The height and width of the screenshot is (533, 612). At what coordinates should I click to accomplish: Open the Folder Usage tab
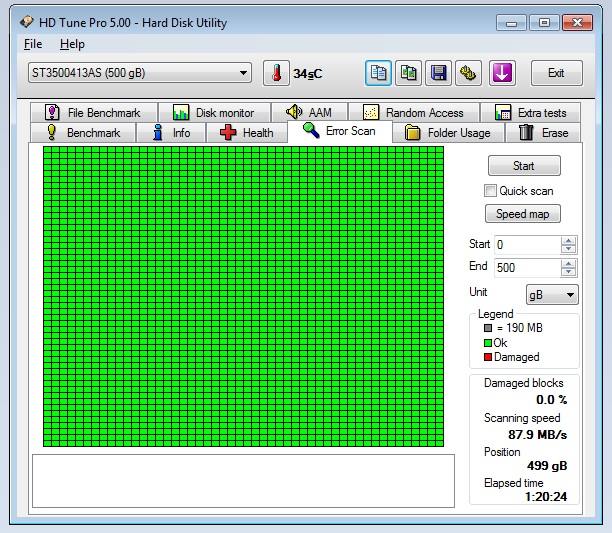(448, 133)
